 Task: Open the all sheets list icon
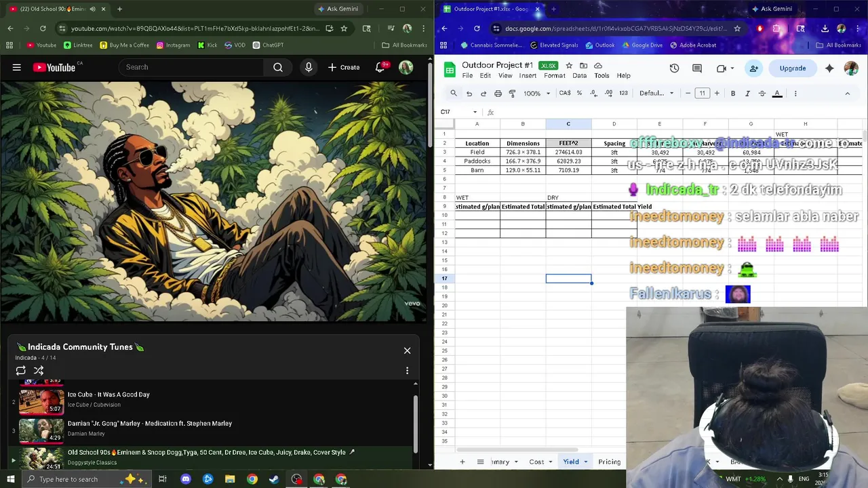pos(480,462)
